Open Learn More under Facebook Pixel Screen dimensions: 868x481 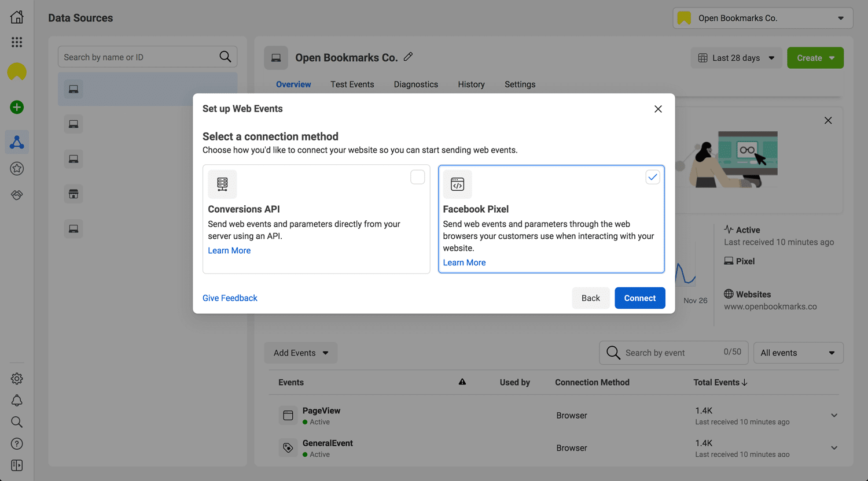(x=464, y=262)
